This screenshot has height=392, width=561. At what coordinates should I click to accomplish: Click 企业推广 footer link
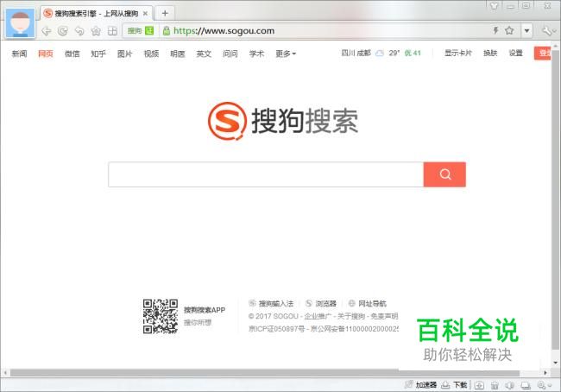coord(318,316)
